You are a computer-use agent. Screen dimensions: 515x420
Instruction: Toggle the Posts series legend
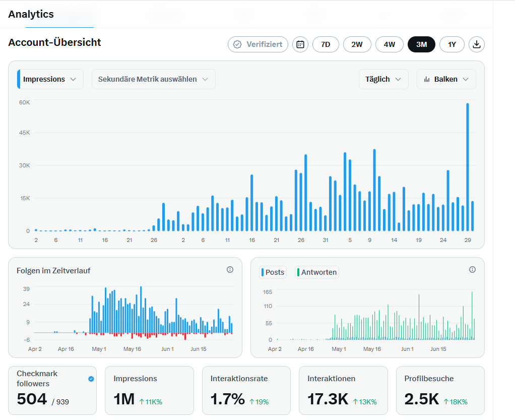click(273, 272)
